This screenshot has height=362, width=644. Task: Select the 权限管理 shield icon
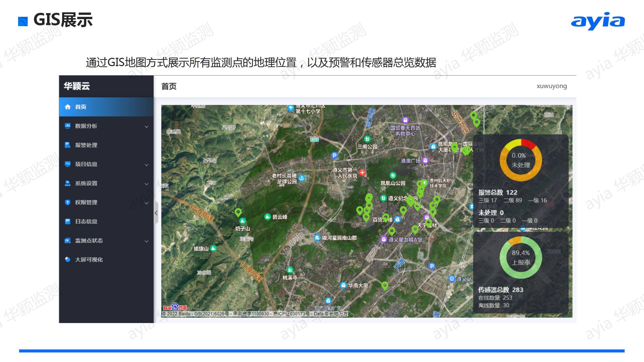pos(67,203)
